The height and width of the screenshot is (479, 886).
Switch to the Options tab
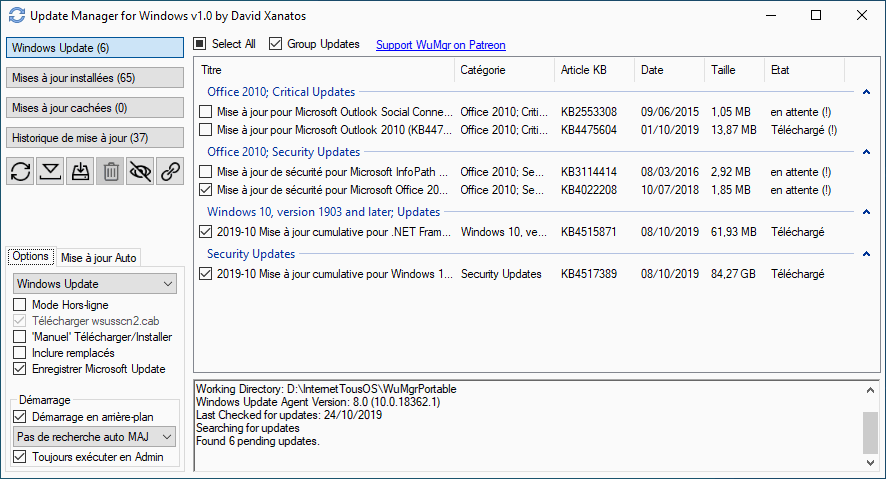(x=31, y=256)
